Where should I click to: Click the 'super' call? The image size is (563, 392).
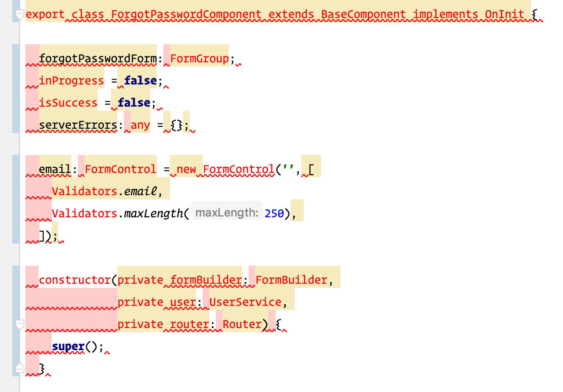coord(68,346)
